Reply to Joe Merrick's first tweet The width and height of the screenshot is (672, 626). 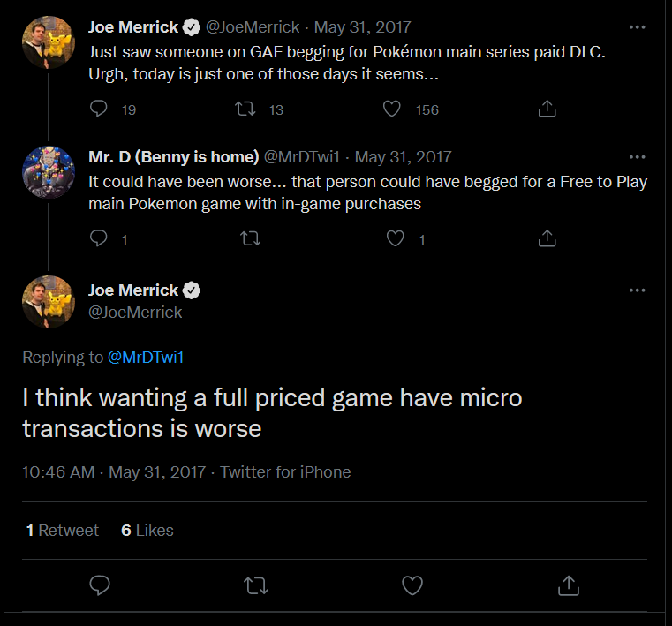coord(100,109)
